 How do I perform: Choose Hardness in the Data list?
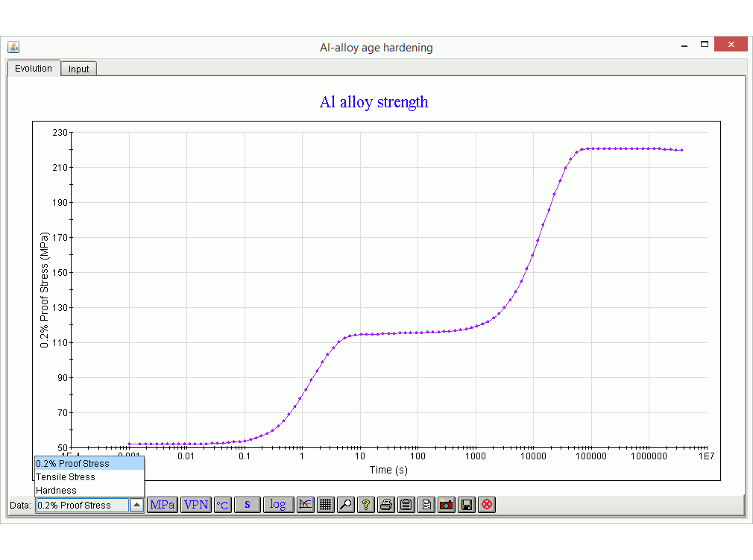pyautogui.click(x=57, y=491)
